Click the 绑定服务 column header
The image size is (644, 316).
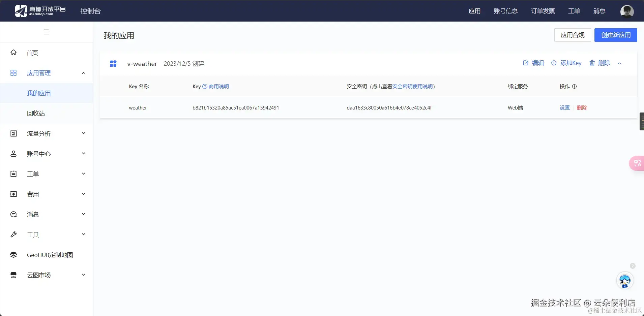[x=518, y=87]
